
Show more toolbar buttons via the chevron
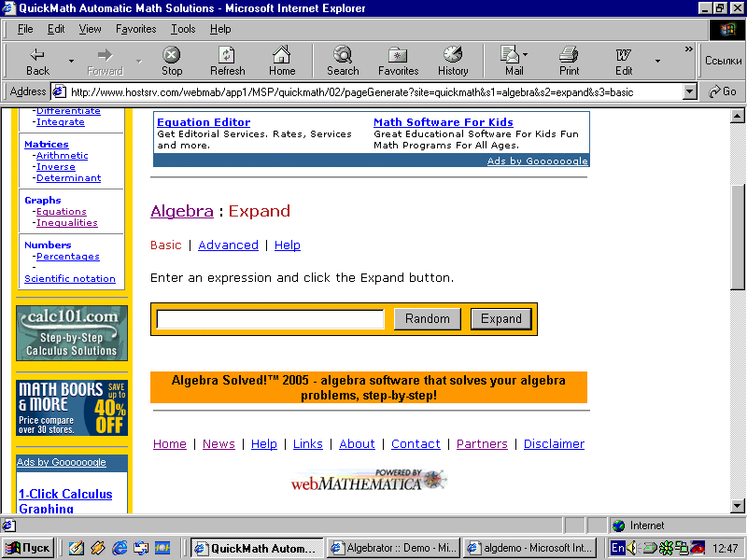688,49
